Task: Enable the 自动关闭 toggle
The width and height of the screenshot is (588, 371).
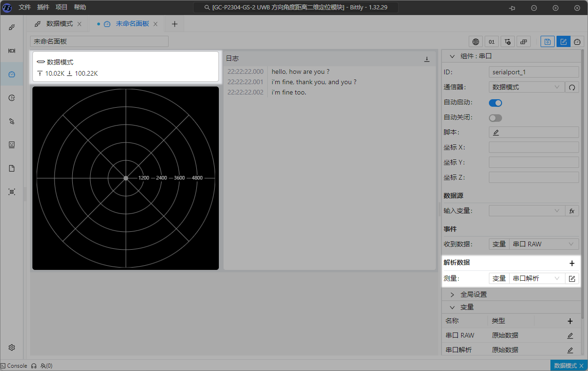Action: 495,118
